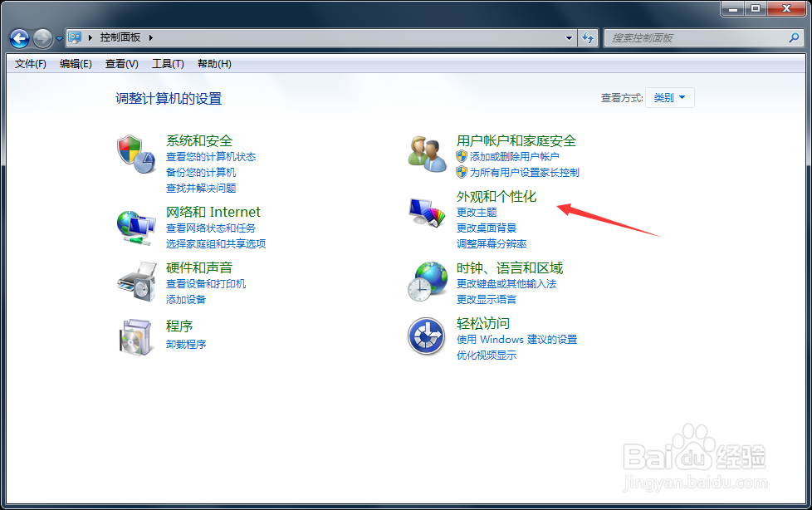Open 网络和 Internet using its network icon
812x510 pixels.
tap(135, 224)
